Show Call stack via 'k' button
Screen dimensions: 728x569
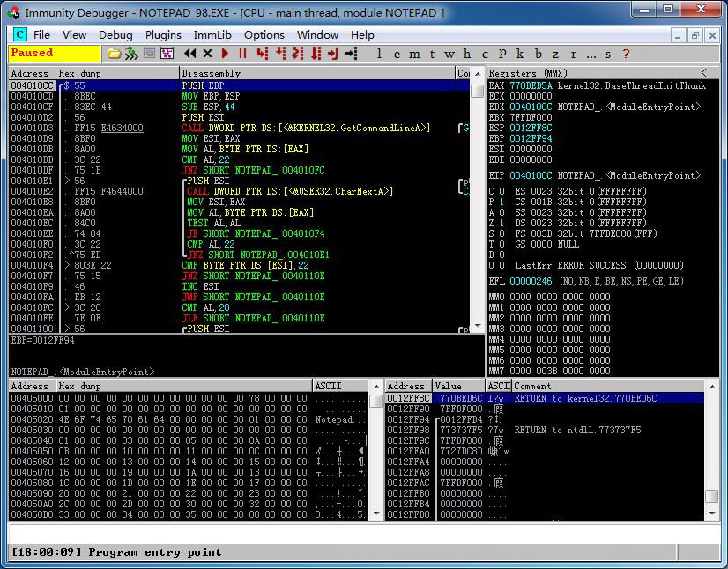click(520, 54)
